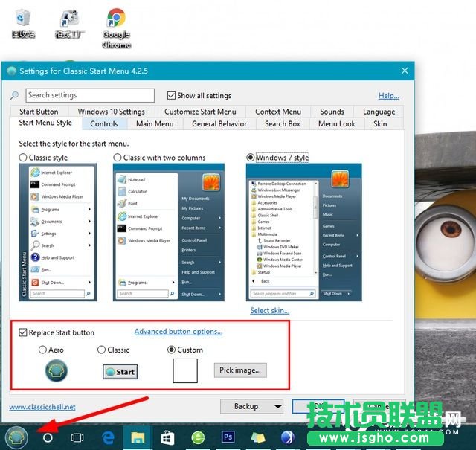Viewport: 476px width, 450px height.
Task: Click the Classic Start button image
Action: pos(120,372)
